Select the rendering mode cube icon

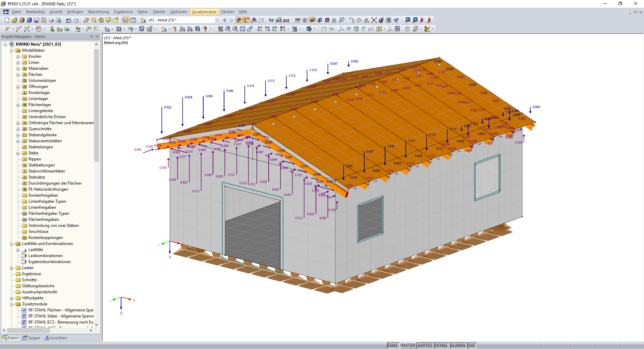309,29
